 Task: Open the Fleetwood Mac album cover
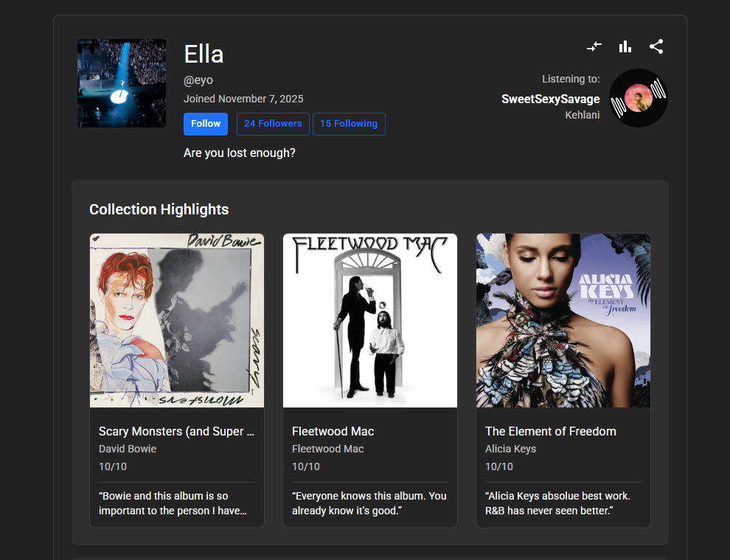click(x=370, y=321)
